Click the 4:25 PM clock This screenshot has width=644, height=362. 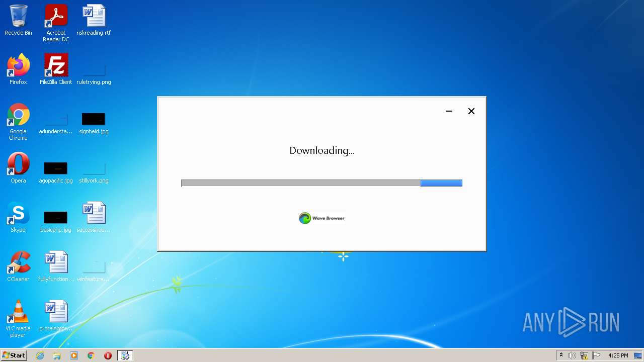(x=618, y=355)
